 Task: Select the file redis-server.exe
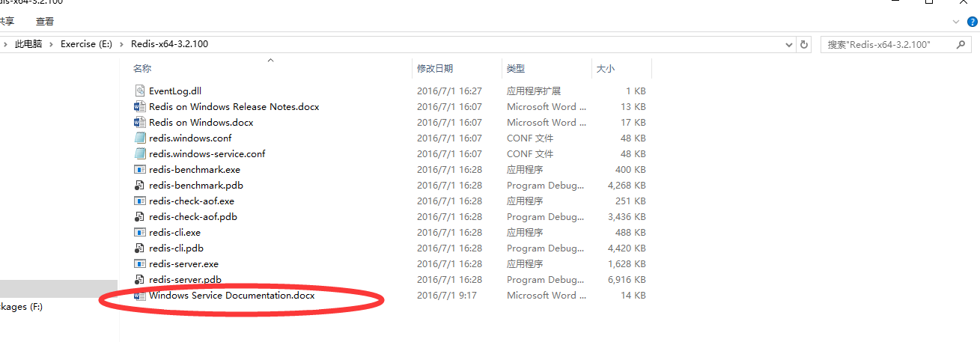[183, 263]
